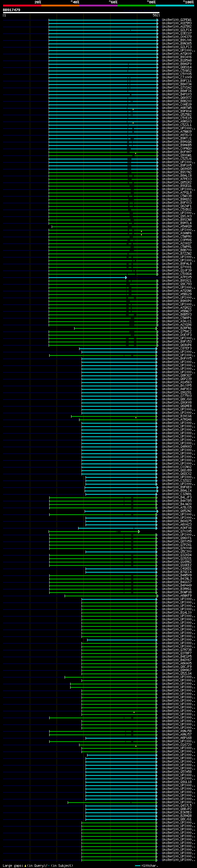Select the UniRef100_B4FGY3 label

[177, 94]
